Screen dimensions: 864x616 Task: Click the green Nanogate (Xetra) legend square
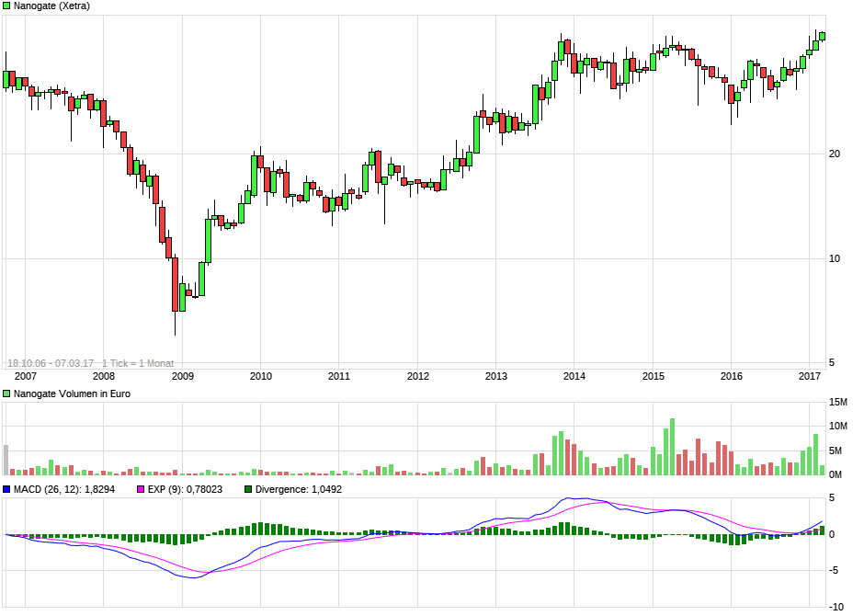pos(6,6)
